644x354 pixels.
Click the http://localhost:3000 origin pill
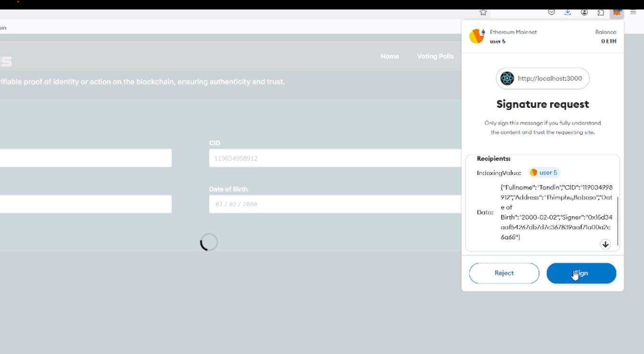tap(543, 79)
